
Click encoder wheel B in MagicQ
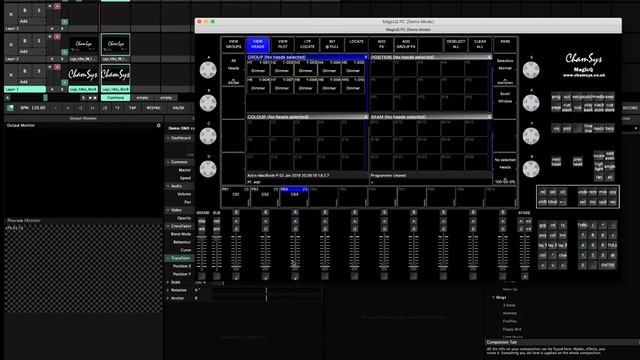(208, 103)
